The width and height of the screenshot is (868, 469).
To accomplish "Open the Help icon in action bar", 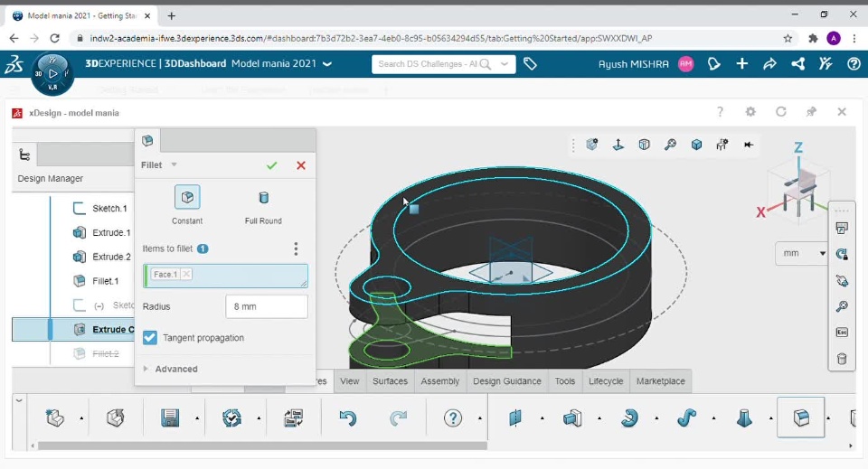I will 453,418.
